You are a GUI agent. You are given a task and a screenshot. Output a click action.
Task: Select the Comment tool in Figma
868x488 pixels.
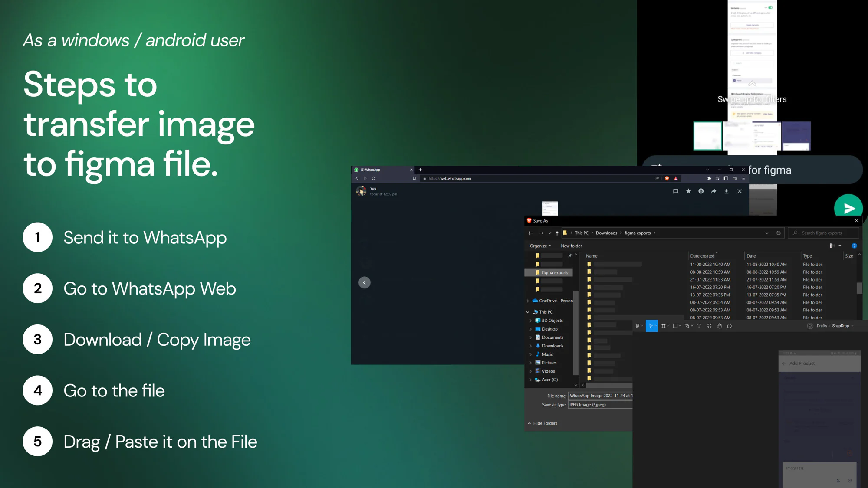coord(729,326)
